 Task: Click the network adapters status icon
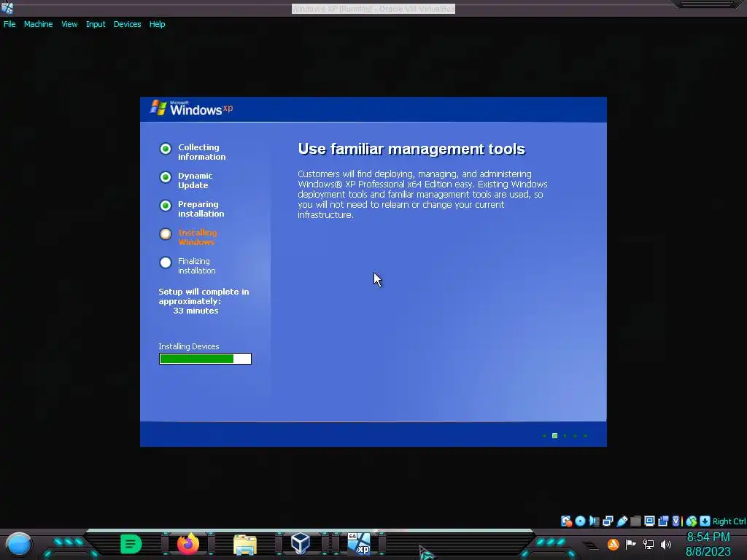tap(608, 521)
